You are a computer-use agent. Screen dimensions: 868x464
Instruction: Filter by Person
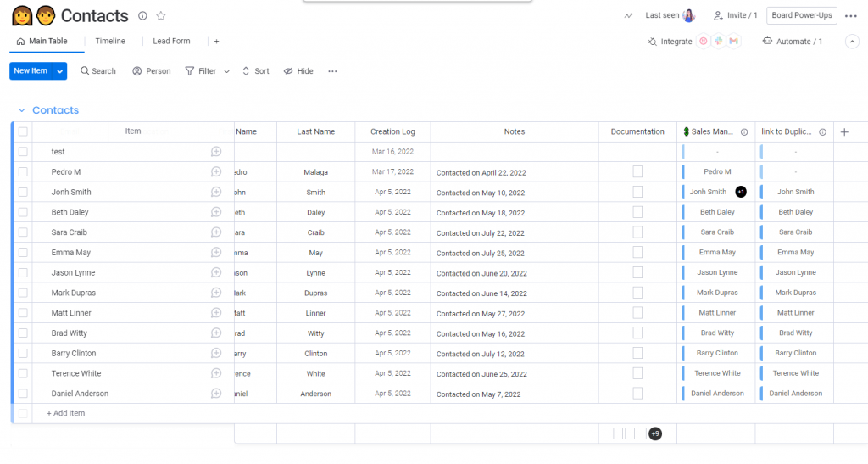click(152, 71)
